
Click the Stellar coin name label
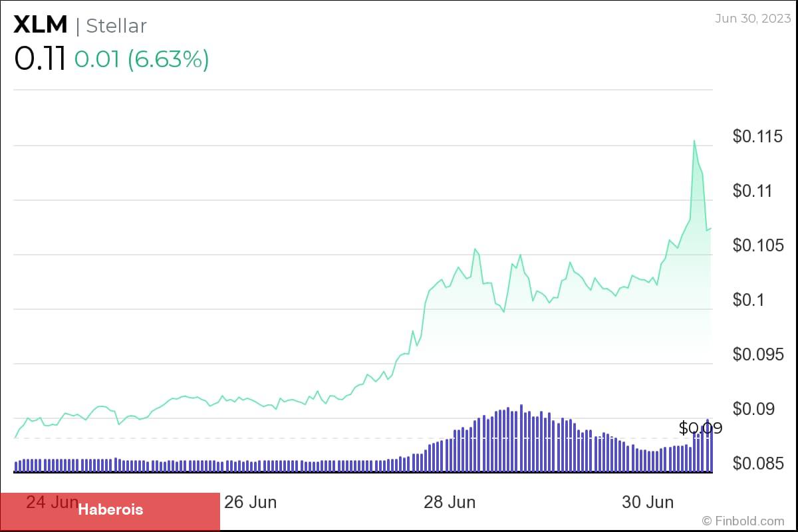tap(116, 26)
